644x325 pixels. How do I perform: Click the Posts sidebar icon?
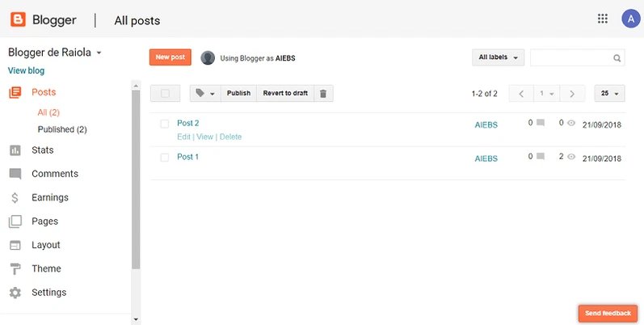[x=15, y=92]
